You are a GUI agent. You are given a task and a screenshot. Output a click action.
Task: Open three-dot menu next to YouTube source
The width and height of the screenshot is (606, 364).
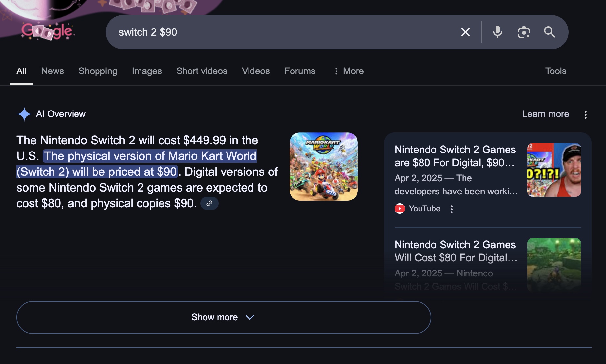tap(452, 209)
